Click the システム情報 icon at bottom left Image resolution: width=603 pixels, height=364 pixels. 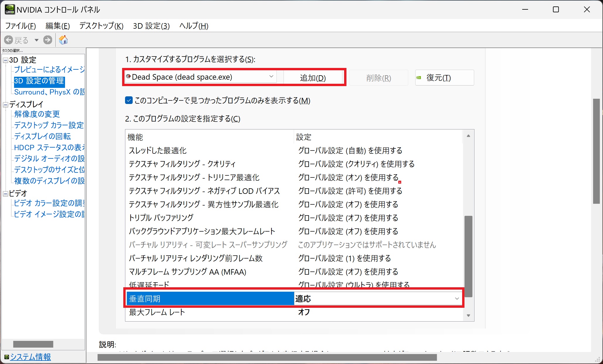pos(6,357)
